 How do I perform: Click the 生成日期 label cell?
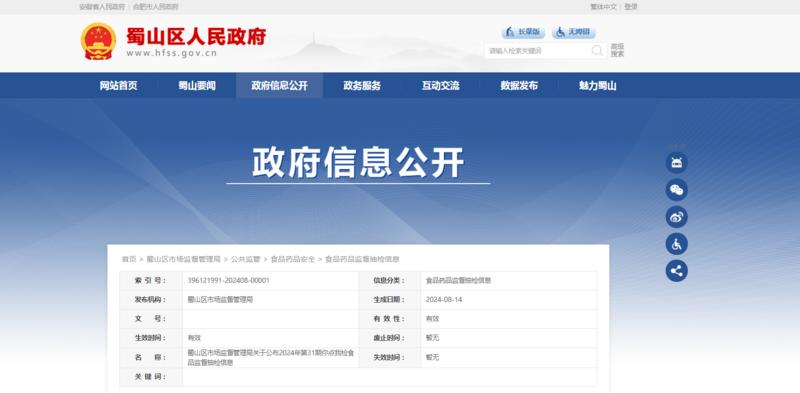tap(390, 300)
